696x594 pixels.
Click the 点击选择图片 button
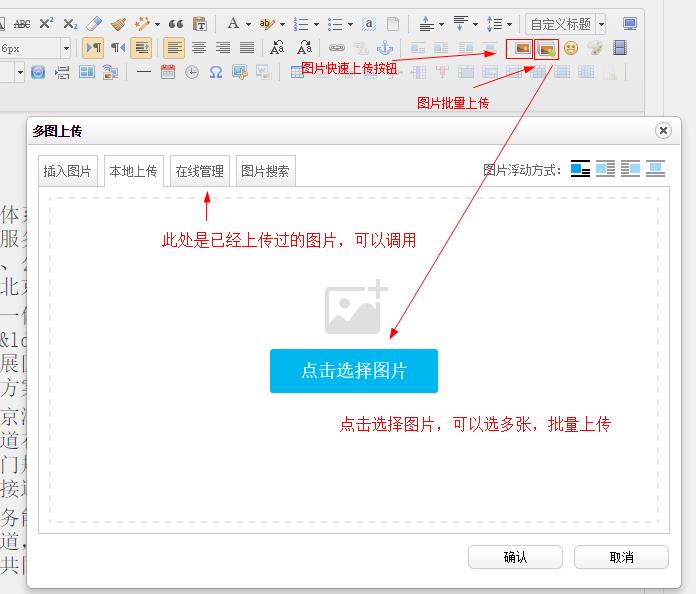pos(353,370)
